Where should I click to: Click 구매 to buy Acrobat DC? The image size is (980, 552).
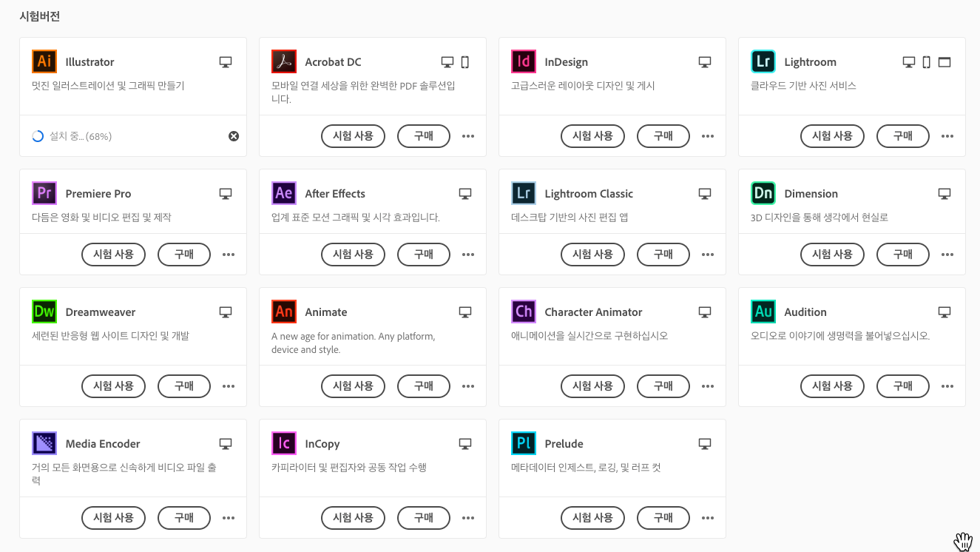424,136
